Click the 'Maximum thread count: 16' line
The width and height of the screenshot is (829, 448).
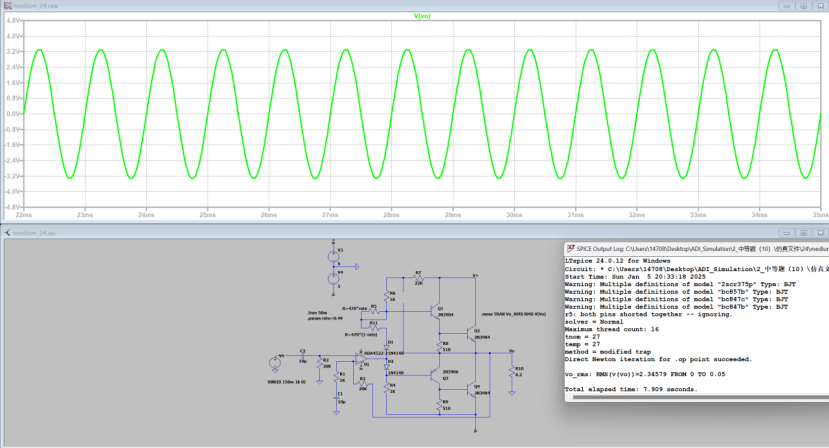click(x=612, y=329)
